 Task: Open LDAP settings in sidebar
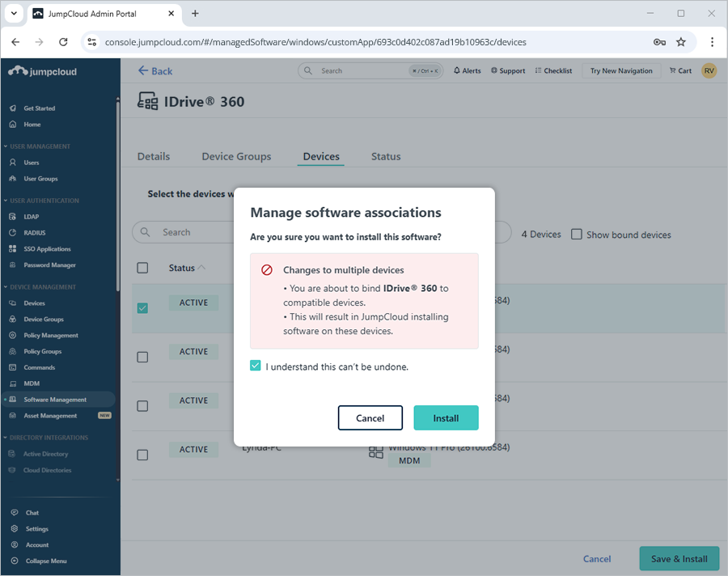point(31,217)
